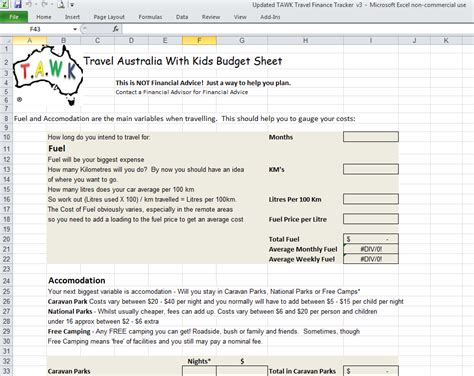474x376 pixels.
Task: Click the Months input cell
Action: (371, 137)
